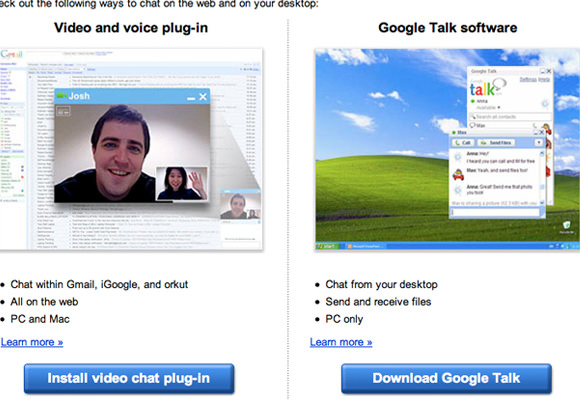
Task: Click the Search all contacts field
Action: coord(510,117)
